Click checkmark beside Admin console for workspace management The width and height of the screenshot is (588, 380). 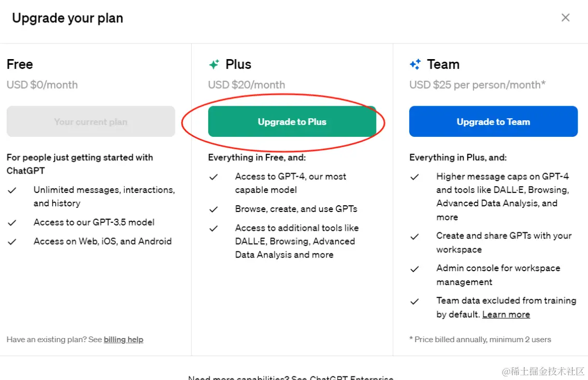414,269
